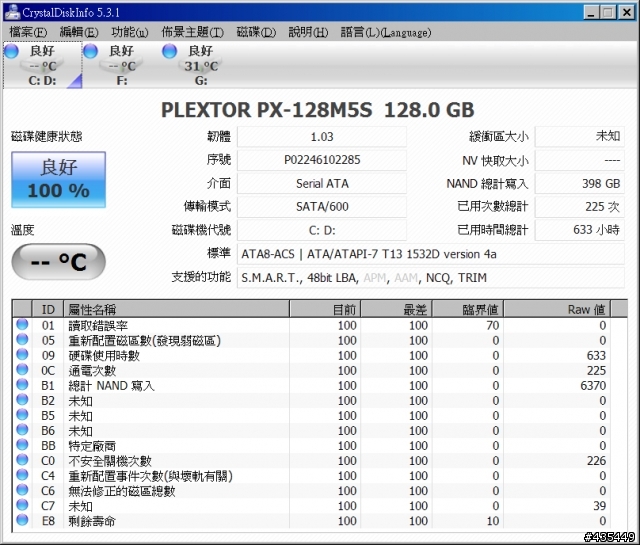Click blue status dot of attribute B1
Image resolution: width=640 pixels, height=545 pixels.
pos(22,385)
